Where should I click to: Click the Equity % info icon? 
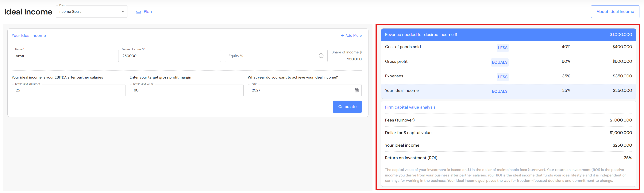321,56
